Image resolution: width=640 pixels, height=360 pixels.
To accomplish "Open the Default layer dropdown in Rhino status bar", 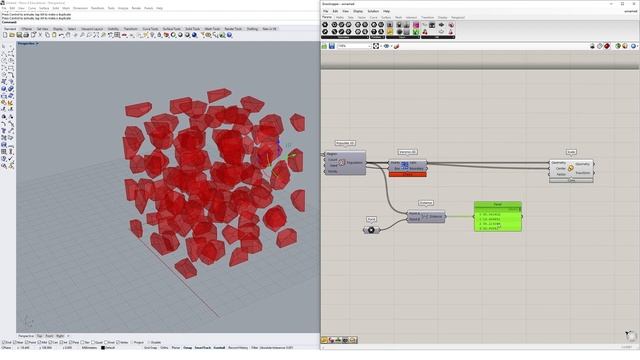I will click(110, 348).
